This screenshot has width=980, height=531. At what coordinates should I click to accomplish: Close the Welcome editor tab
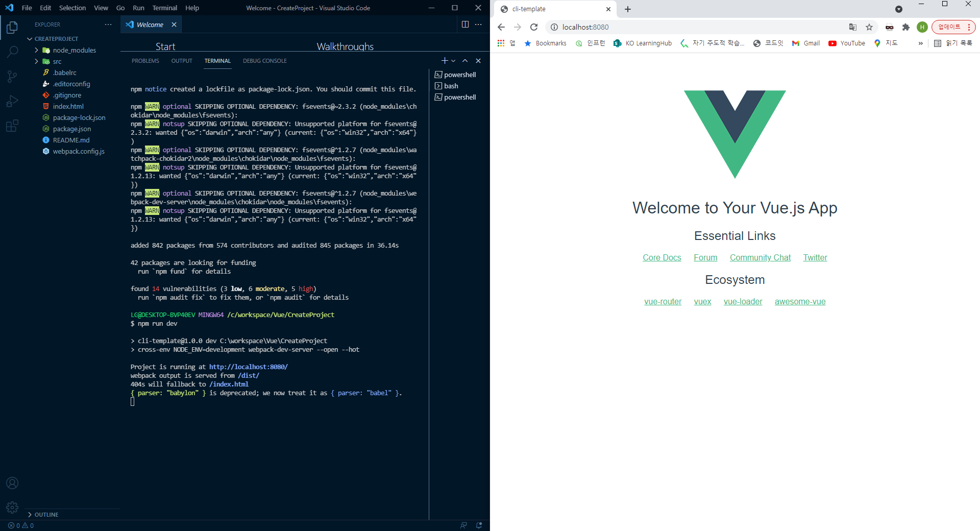[174, 25]
